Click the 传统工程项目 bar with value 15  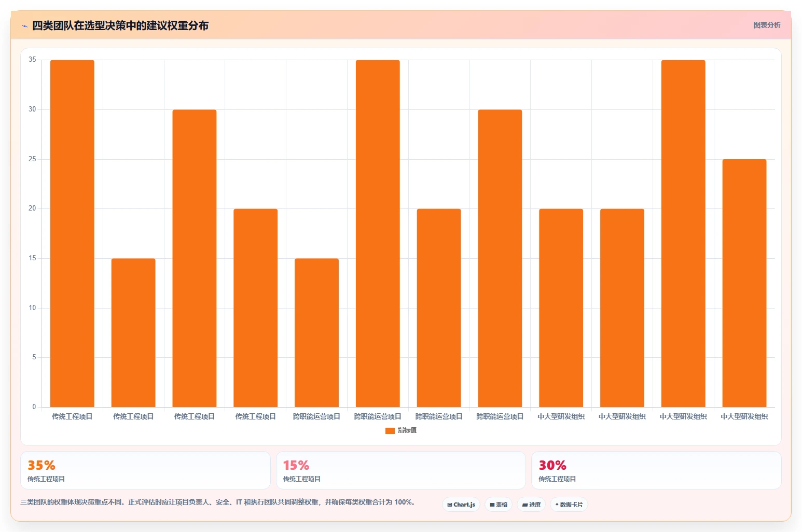133,333
